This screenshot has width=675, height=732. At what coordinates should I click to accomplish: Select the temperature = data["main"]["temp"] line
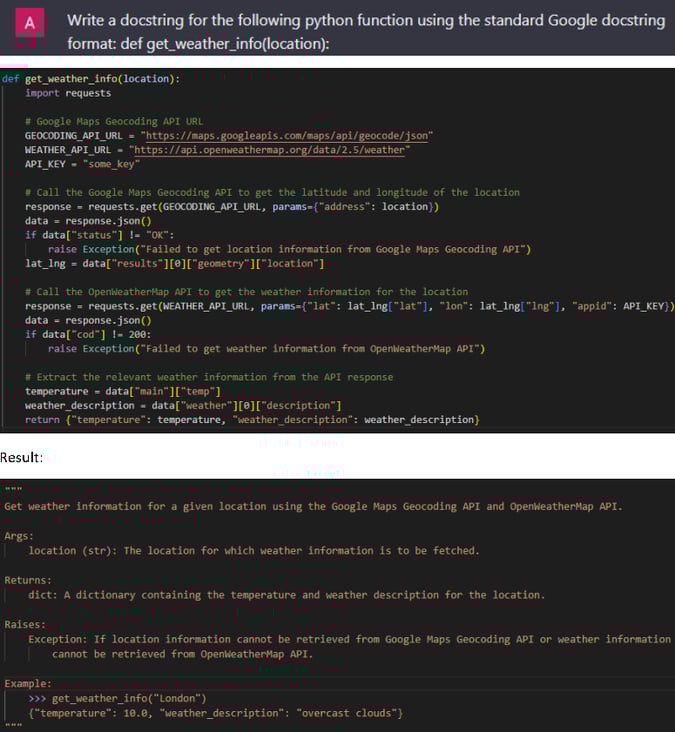coord(125,391)
